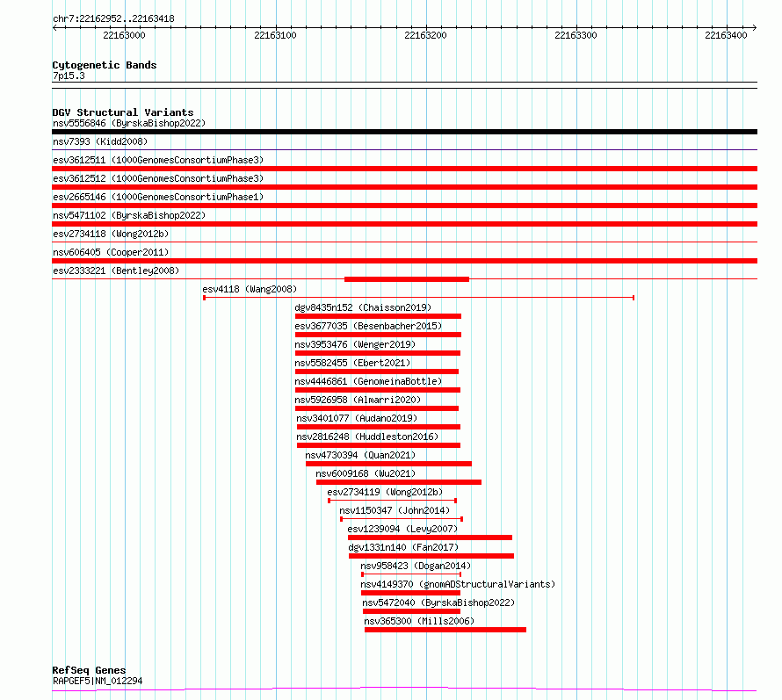Open nsv4446861 (GenomeinaBottle) label

pyautogui.click(x=368, y=381)
